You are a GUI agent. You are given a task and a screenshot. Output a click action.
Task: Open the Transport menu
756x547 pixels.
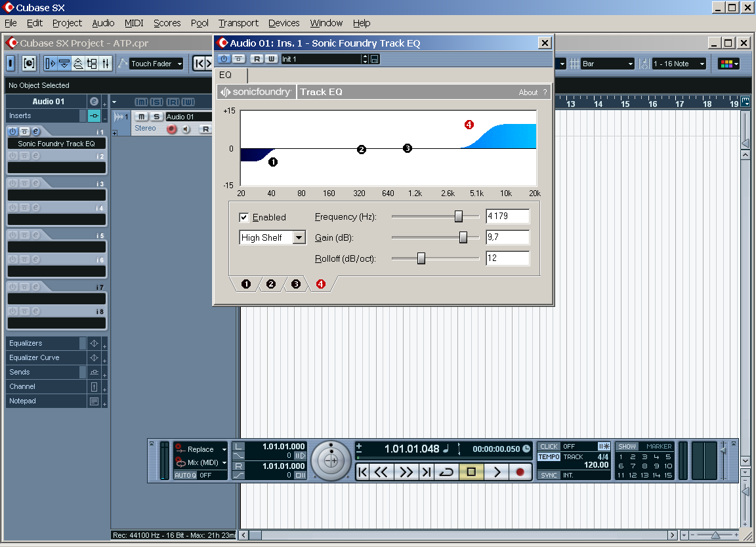pyautogui.click(x=238, y=23)
